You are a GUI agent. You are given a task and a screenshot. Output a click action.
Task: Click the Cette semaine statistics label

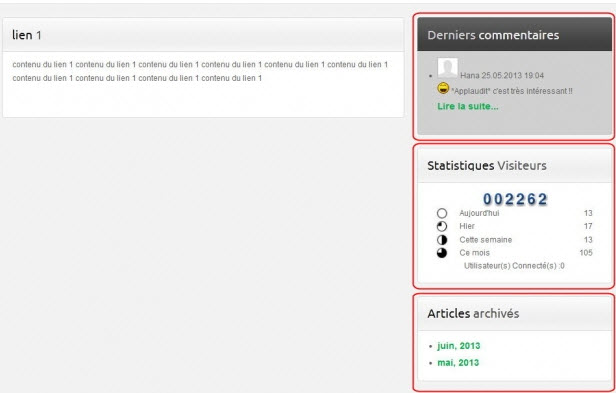486,240
